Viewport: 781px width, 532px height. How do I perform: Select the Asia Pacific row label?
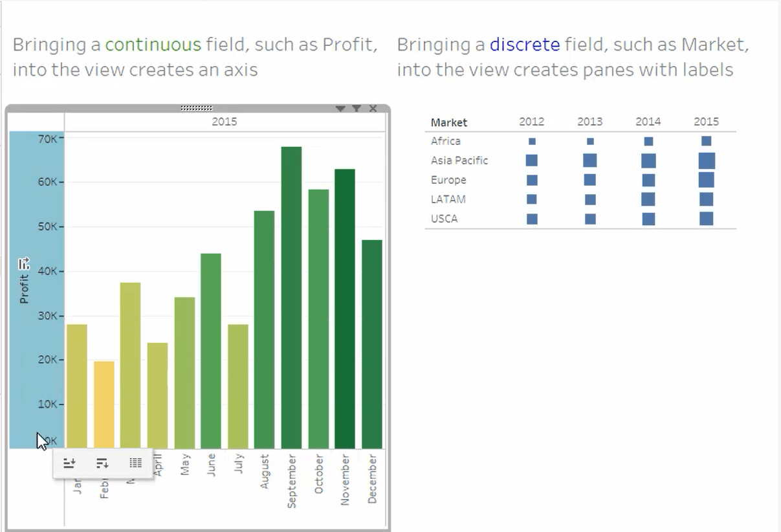click(x=459, y=161)
